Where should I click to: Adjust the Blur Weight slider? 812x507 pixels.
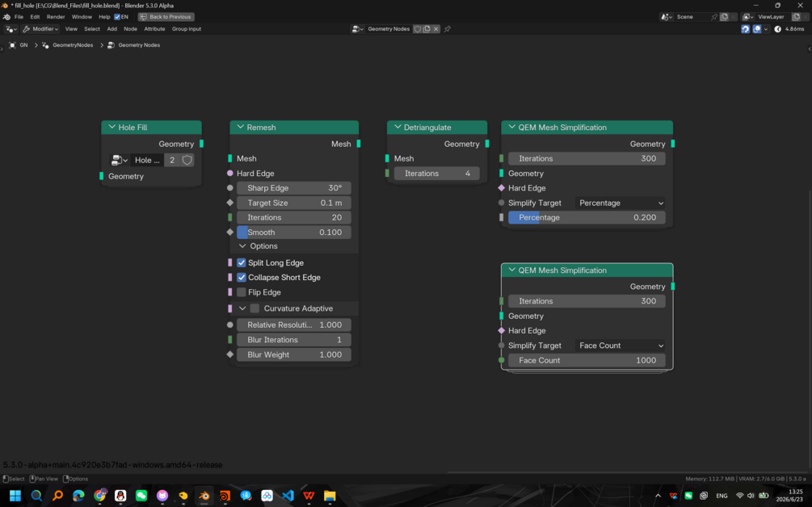click(x=293, y=354)
